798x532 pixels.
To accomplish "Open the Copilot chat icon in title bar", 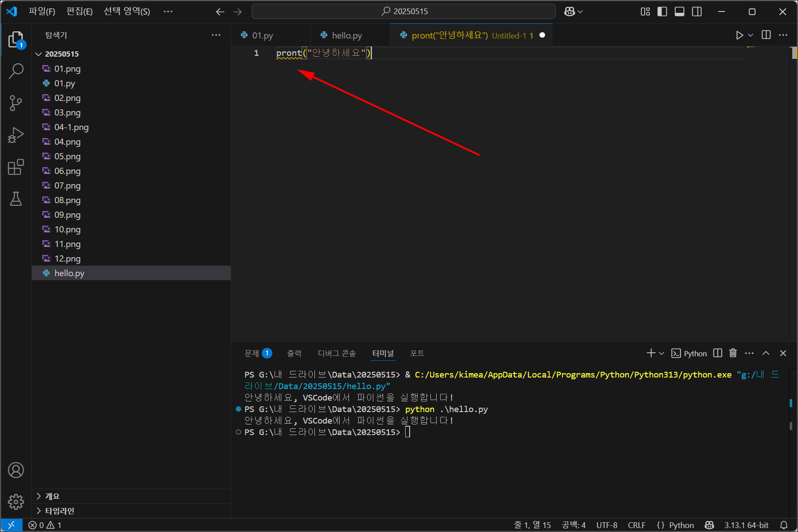I will coord(569,12).
